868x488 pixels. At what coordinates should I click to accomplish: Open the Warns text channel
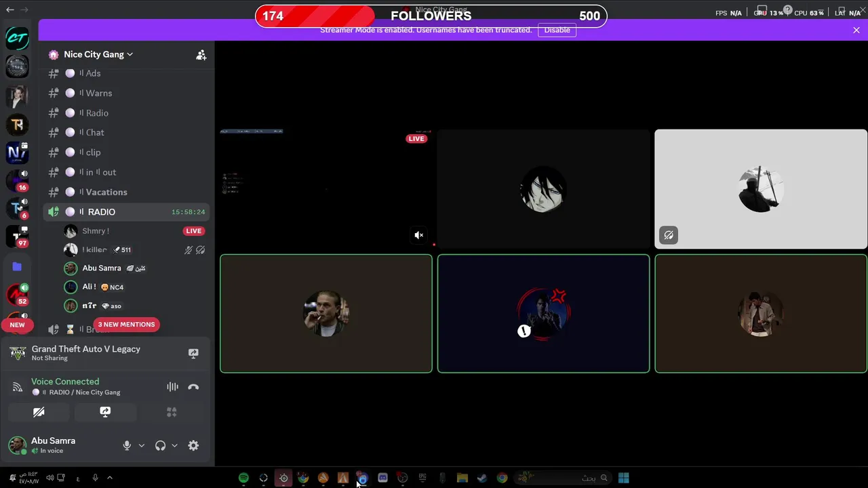(126, 93)
